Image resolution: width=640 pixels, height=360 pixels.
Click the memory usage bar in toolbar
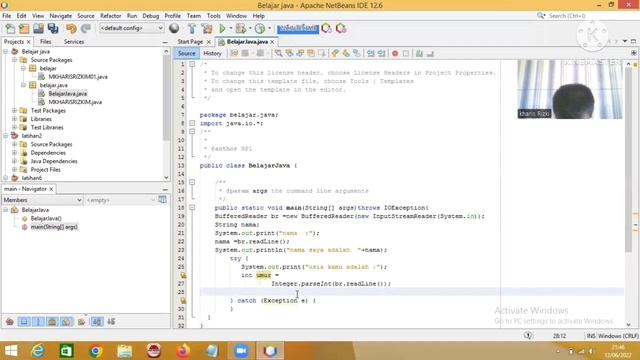pos(298,28)
